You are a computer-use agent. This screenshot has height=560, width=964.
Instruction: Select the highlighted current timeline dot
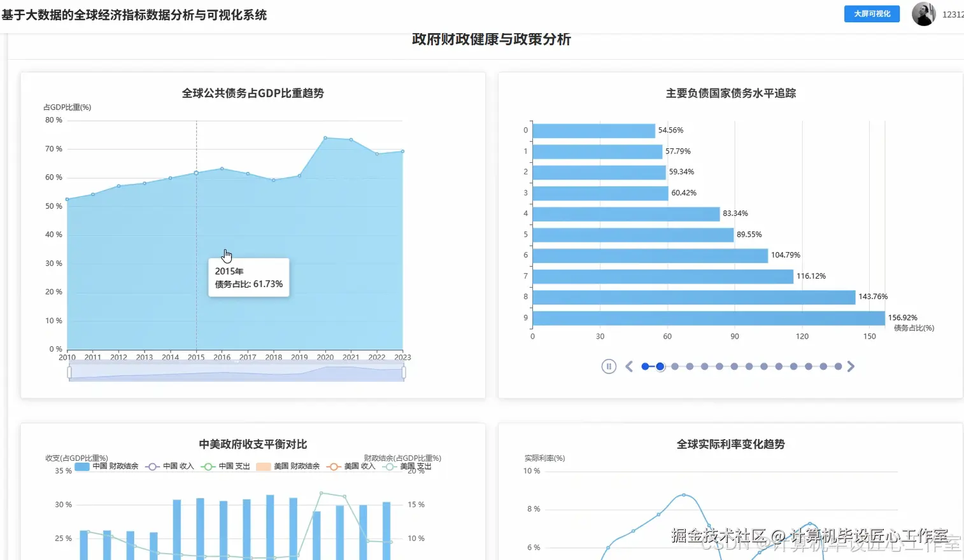click(660, 367)
